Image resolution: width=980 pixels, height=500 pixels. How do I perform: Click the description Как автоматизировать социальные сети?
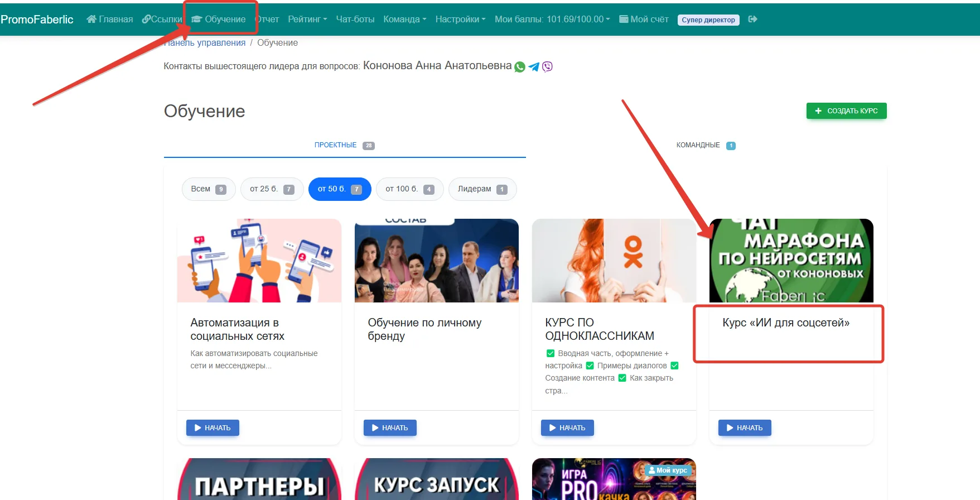pos(254,359)
